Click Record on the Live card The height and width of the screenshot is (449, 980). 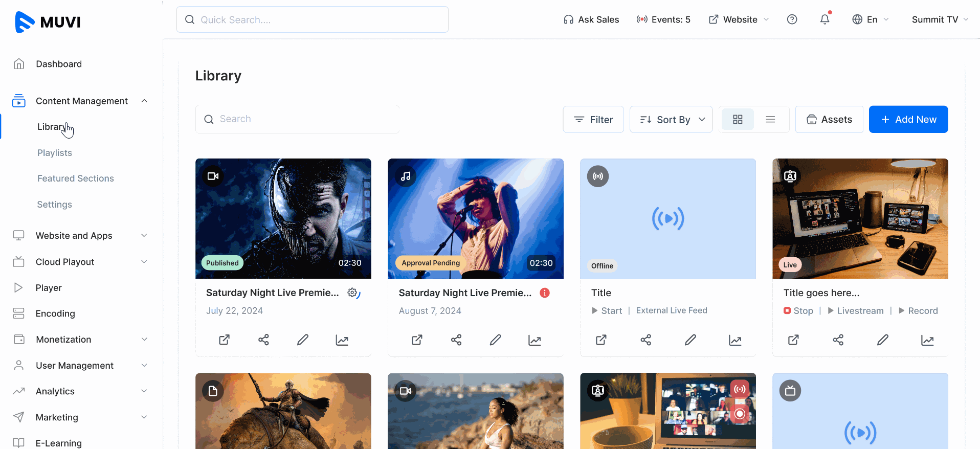(918, 310)
